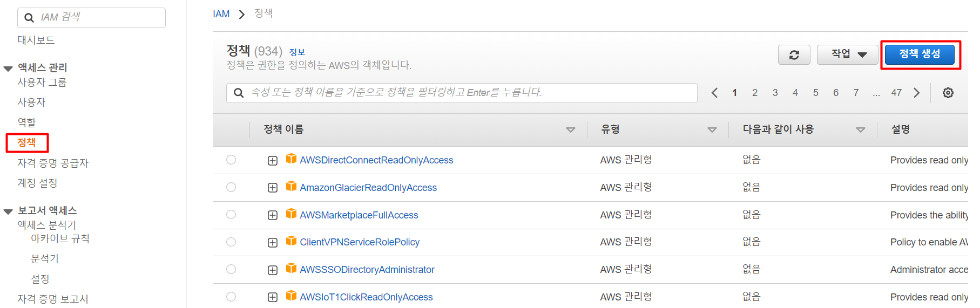The width and height of the screenshot is (980, 308).
Task: Click the 정보 info link
Action: tap(297, 52)
